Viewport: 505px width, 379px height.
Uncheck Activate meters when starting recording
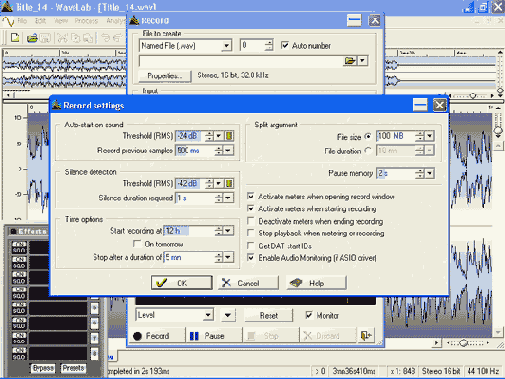click(251, 208)
